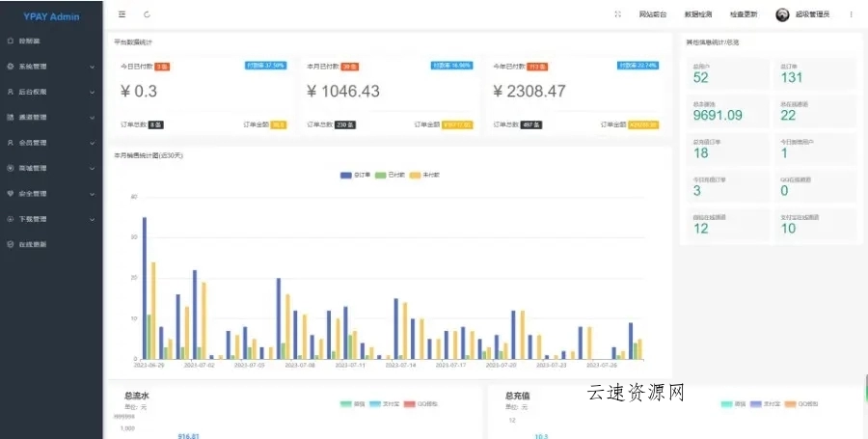Click the 2023-07-26 axis date label
The image size is (868, 439).
point(601,366)
